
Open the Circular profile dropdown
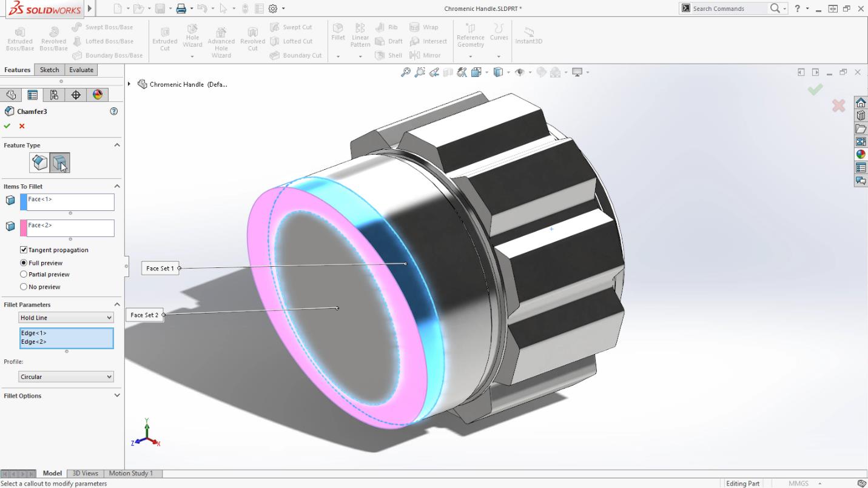click(x=109, y=376)
